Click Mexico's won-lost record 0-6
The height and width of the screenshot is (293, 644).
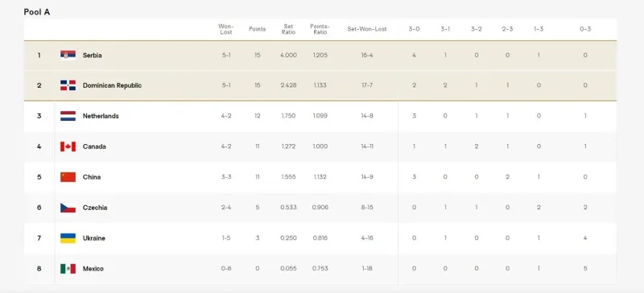click(226, 269)
